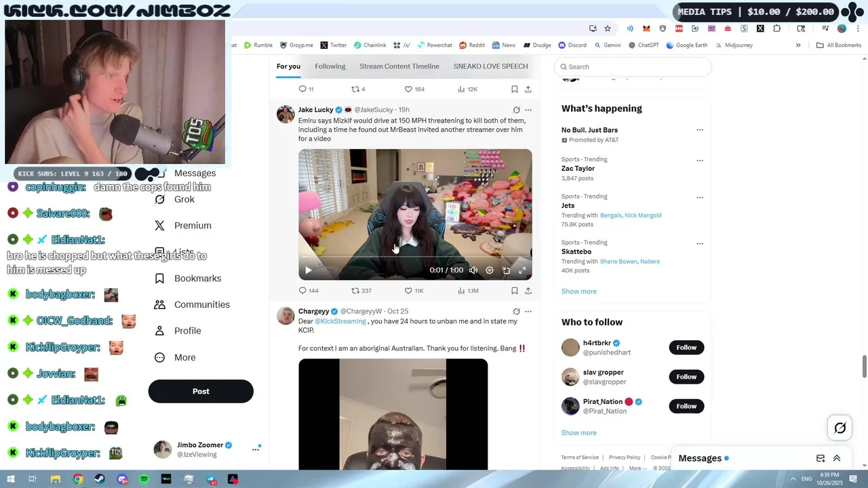
Task: Bookmark this page with star icon
Action: click(x=608, y=28)
